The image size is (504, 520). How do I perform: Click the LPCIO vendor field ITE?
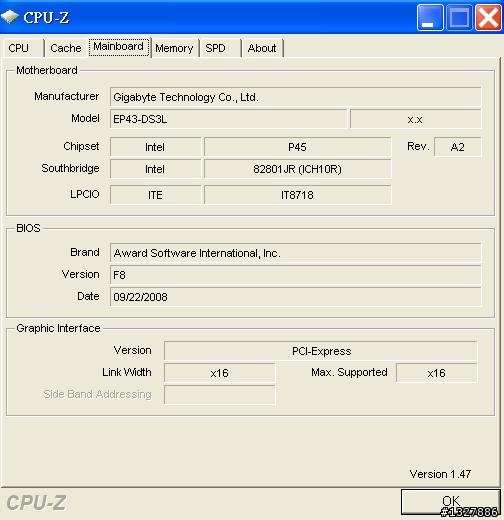[x=155, y=195]
